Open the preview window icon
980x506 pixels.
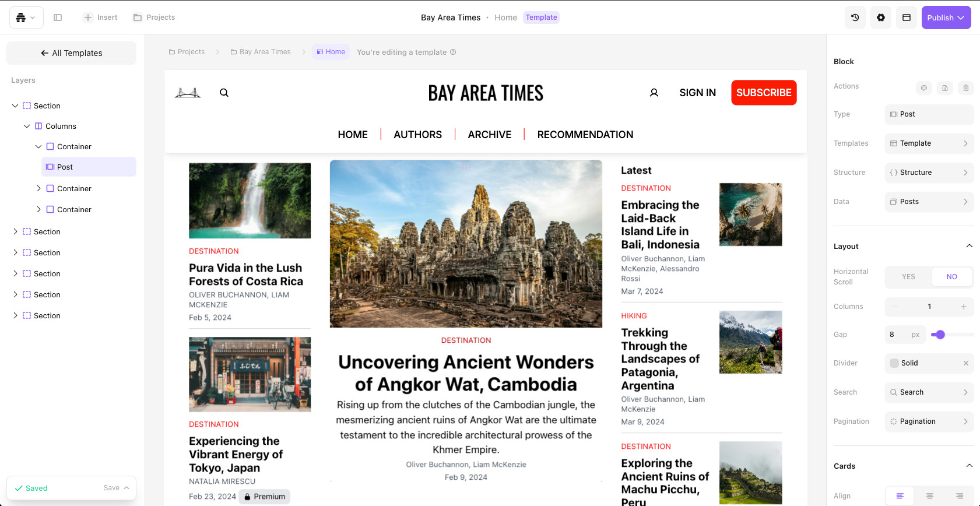click(907, 17)
